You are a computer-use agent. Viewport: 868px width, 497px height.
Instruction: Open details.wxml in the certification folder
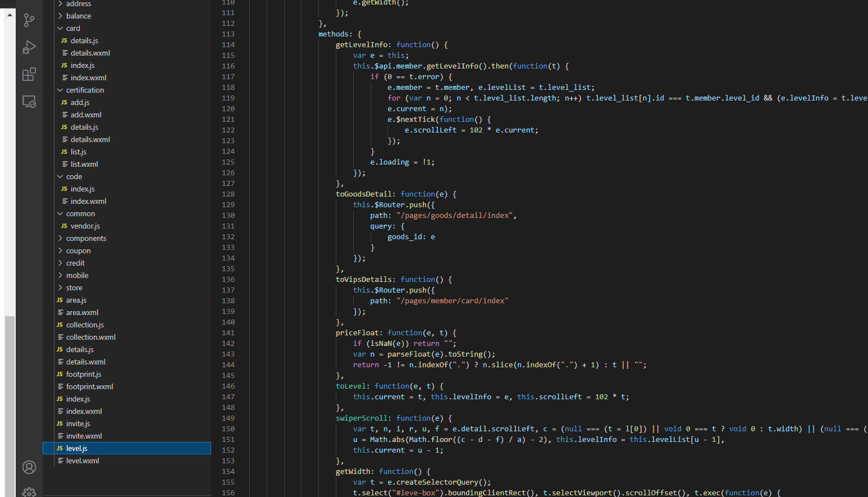[x=127, y=139]
